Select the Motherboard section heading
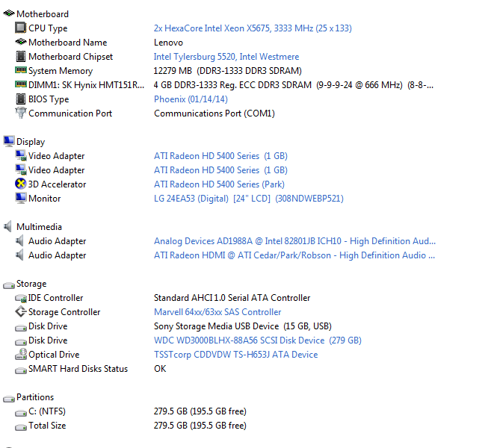488x448 pixels. (x=43, y=14)
